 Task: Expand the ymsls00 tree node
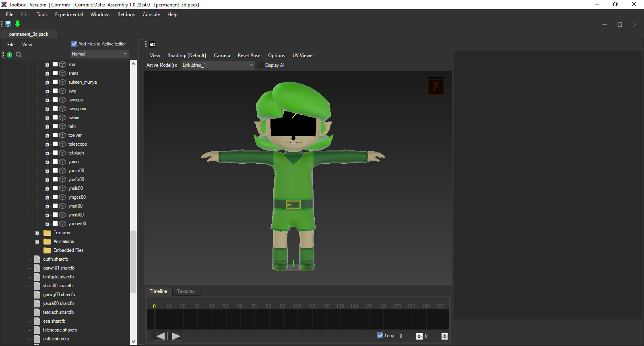[47, 215]
